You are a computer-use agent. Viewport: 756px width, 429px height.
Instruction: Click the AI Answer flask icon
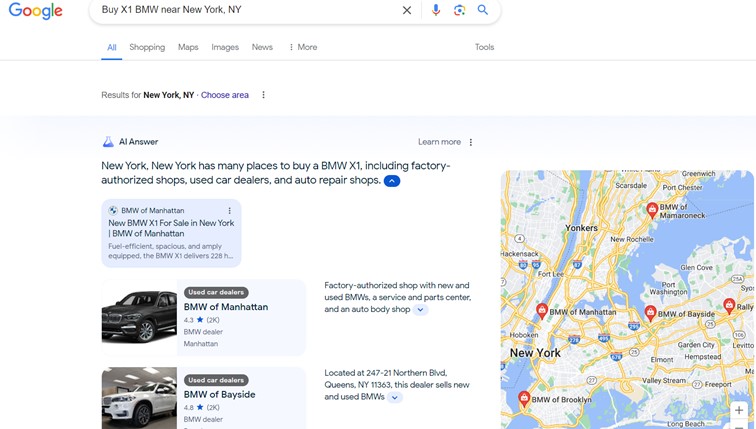click(x=108, y=142)
